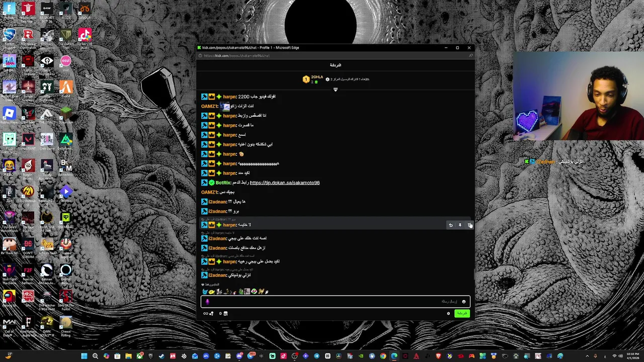Viewport: 644px width, 362px height.
Task: Open the tip.dokan.sa/sakamoto96 link
Action: click(285, 183)
